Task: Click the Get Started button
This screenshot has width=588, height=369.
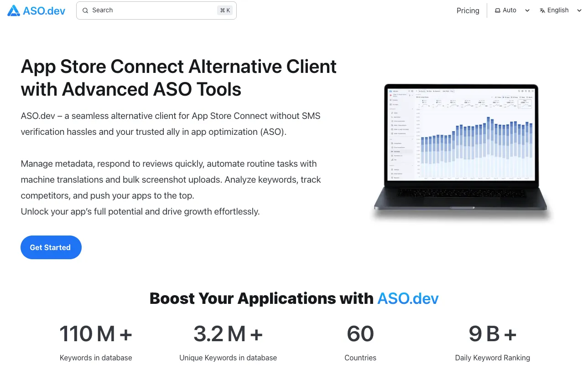Action: click(51, 247)
